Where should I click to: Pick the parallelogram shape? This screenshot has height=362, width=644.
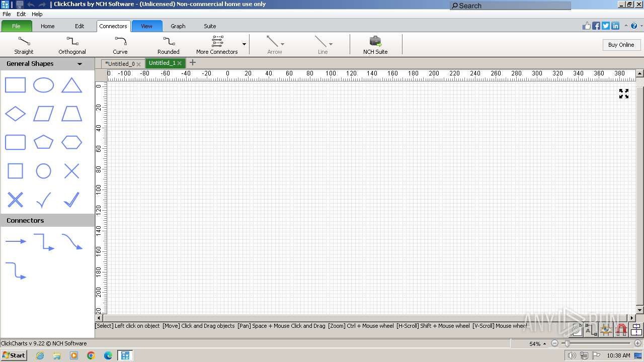click(43, 114)
